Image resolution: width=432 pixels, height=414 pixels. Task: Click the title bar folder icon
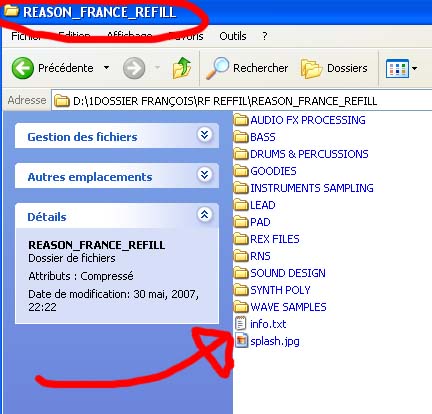click(x=11, y=10)
